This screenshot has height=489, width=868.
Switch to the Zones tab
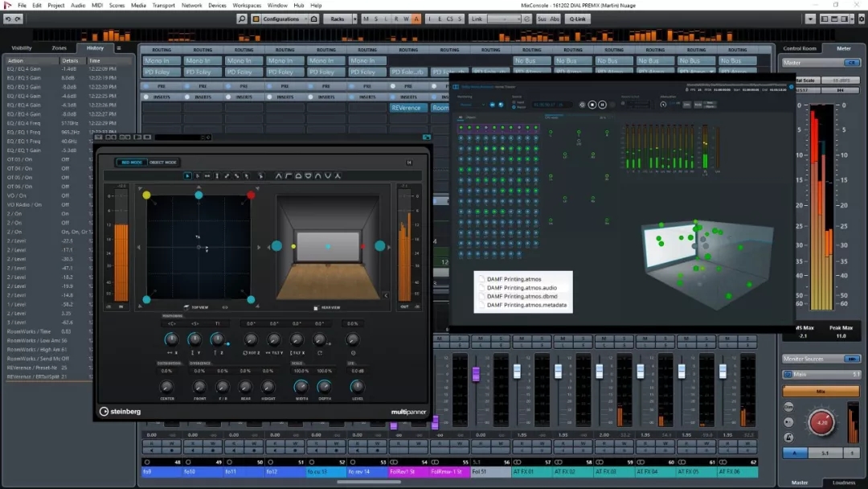pyautogui.click(x=59, y=48)
